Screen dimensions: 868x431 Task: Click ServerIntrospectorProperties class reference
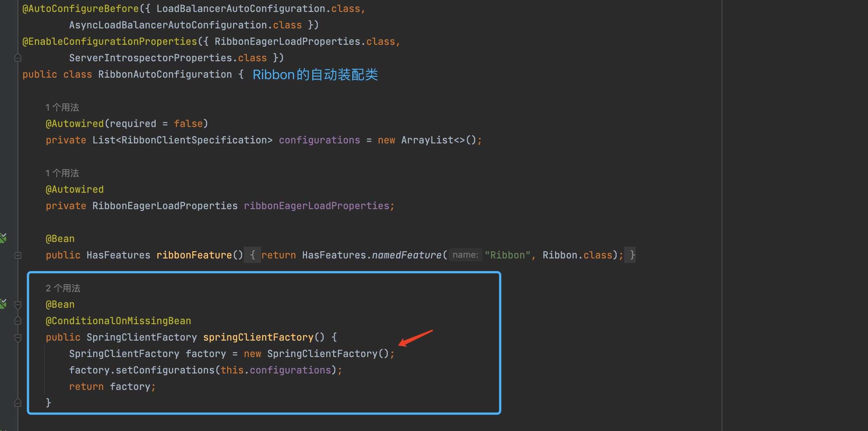tap(151, 58)
